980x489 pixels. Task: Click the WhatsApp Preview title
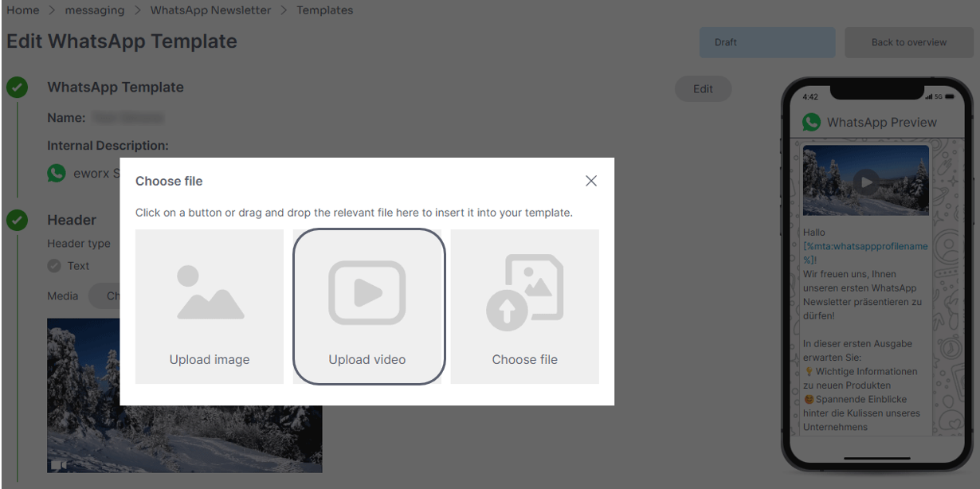click(x=882, y=122)
